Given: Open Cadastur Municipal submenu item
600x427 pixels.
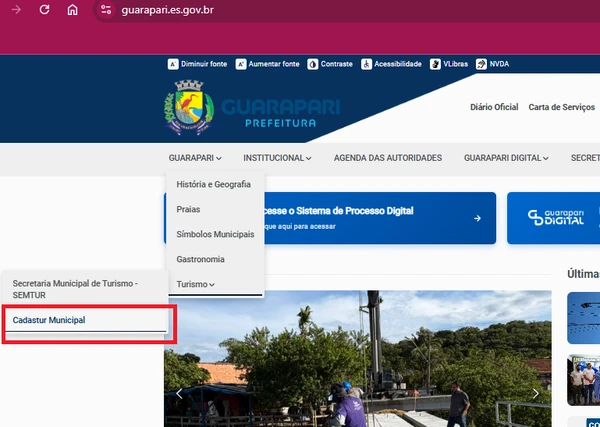Looking at the screenshot, I should coord(86,320).
